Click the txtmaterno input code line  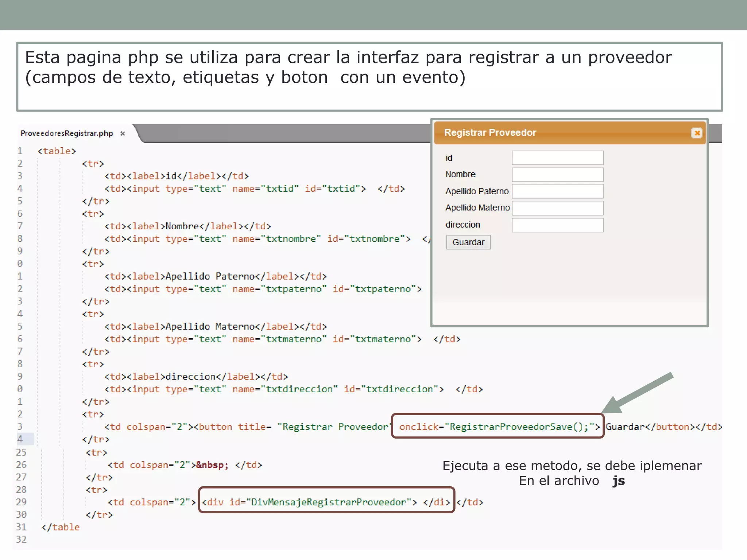click(282, 339)
